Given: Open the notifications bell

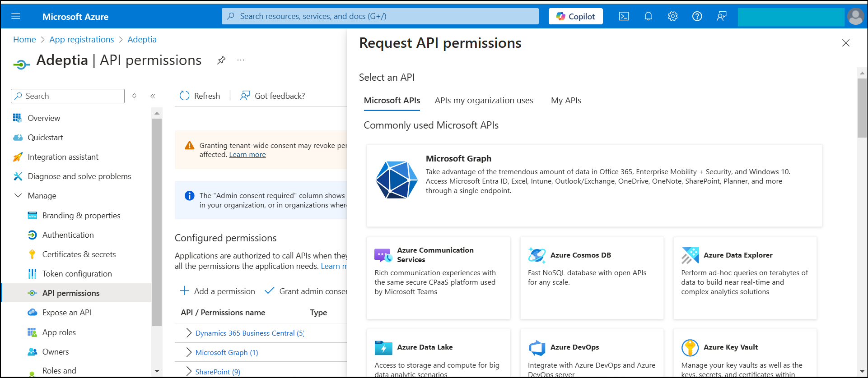Looking at the screenshot, I should point(648,17).
